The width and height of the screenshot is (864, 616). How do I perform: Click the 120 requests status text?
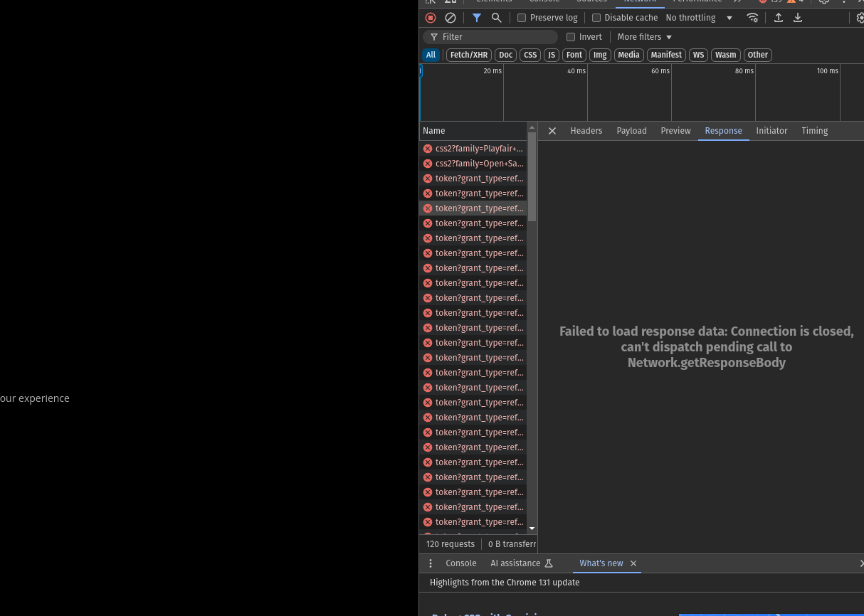(x=451, y=544)
